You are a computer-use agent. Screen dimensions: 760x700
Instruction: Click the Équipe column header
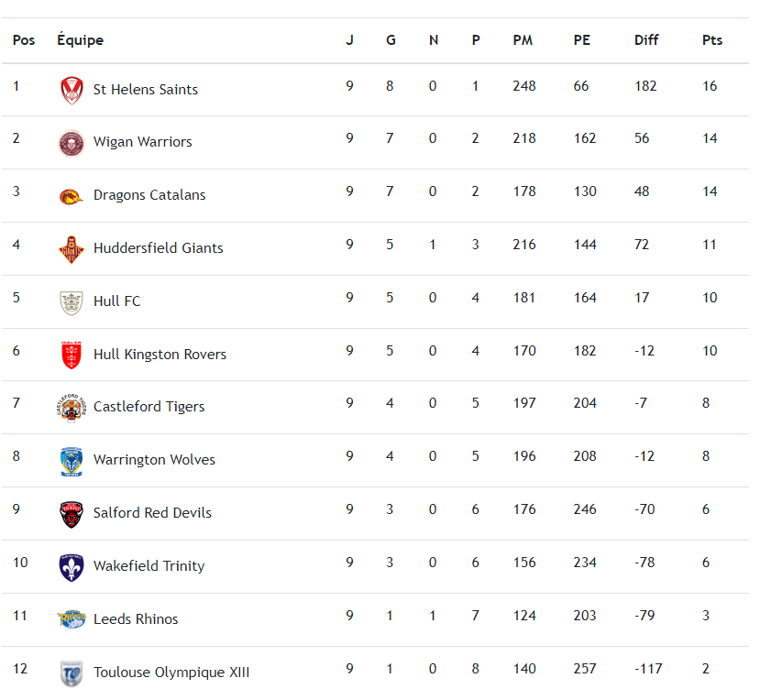tap(80, 40)
